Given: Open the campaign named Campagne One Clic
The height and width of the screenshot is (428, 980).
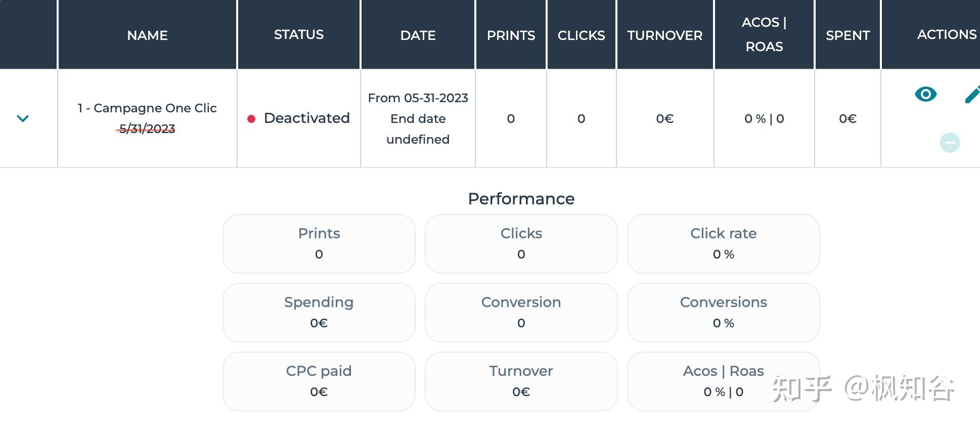Looking at the screenshot, I should coord(147,108).
